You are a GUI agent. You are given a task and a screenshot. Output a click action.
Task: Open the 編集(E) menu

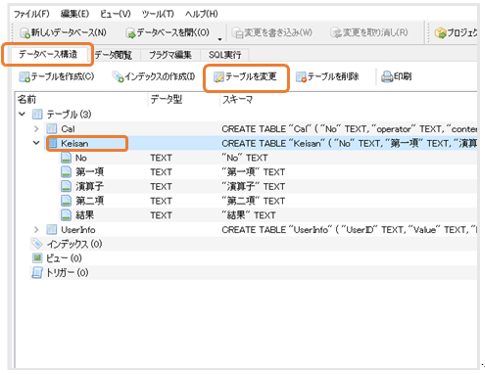[75, 14]
